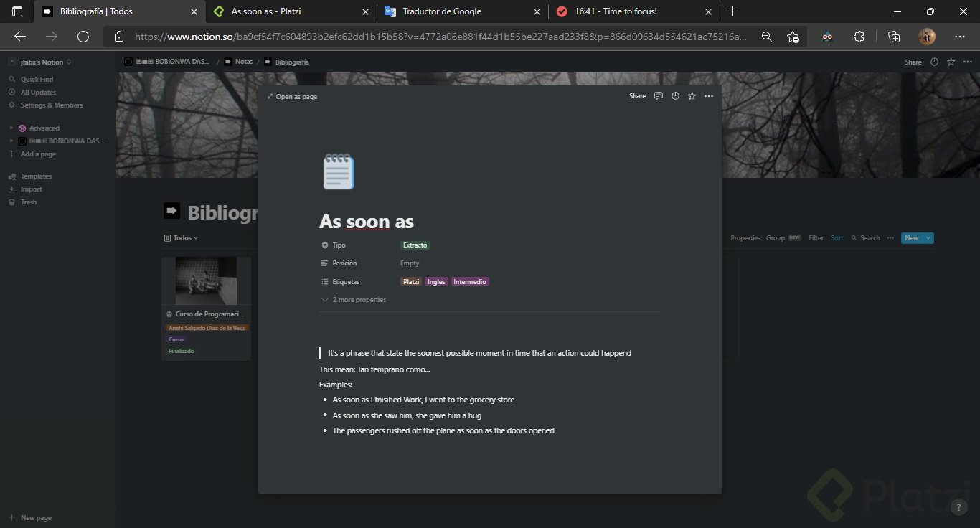Click the Bibliografía breadcrumb
Viewport: 980px width, 528px height.
tap(286, 62)
